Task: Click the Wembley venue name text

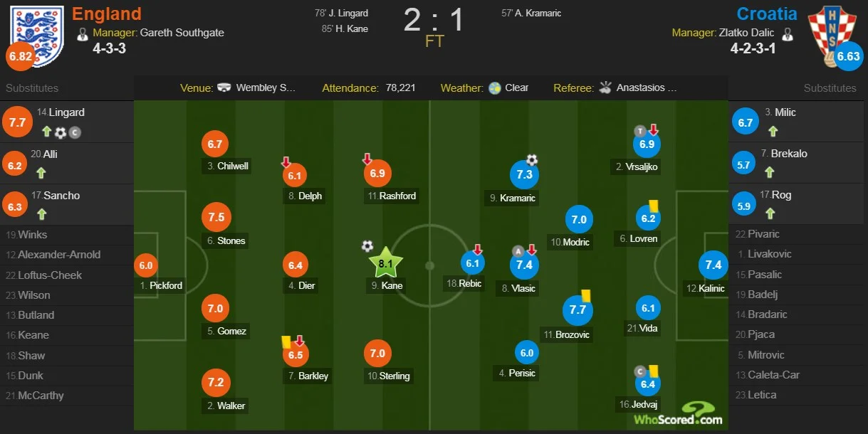Action: tap(266, 88)
